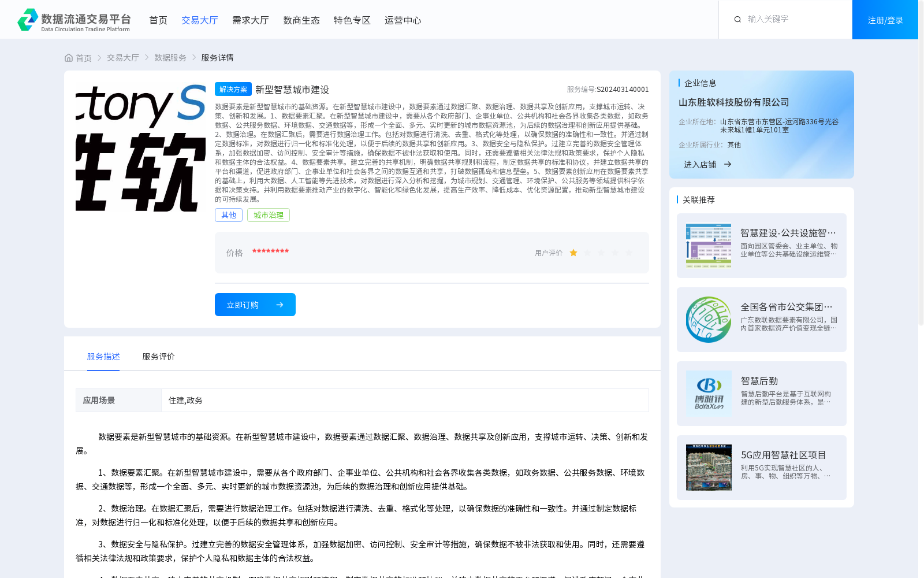Click the 用户评价 label

click(549, 253)
